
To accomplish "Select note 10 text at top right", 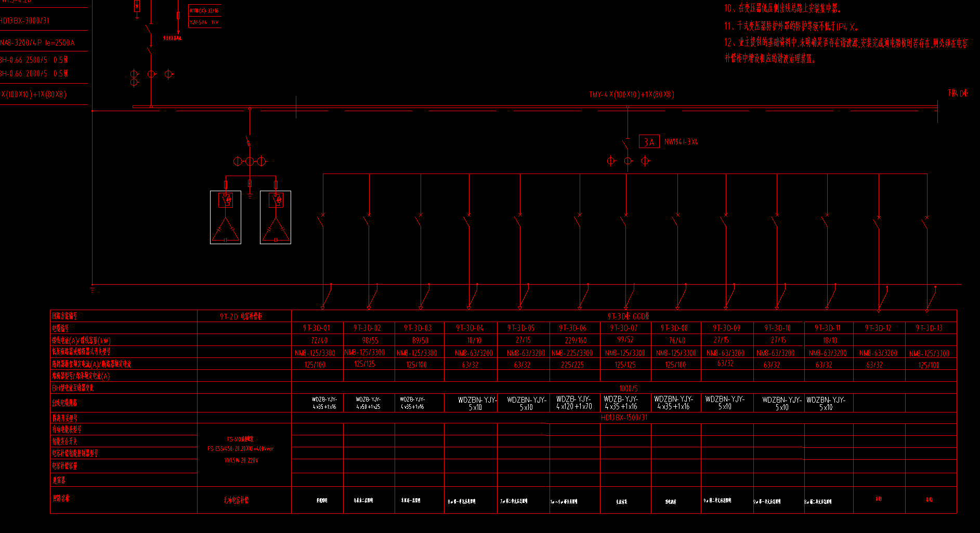I will point(782,8).
